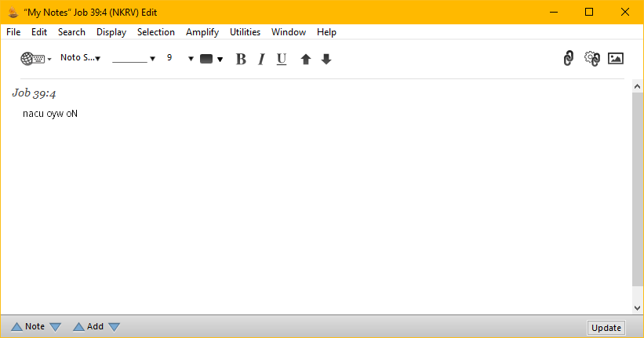Open the text color swatch picker

pos(211,59)
